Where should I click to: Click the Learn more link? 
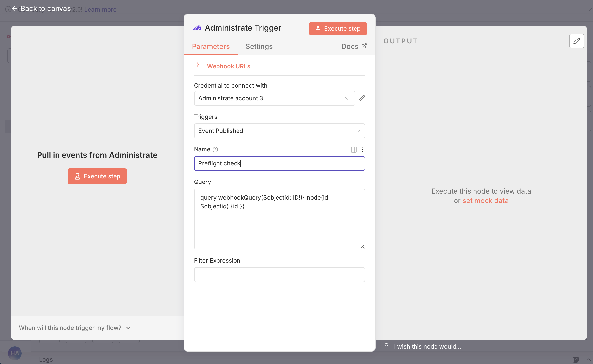[x=100, y=10]
